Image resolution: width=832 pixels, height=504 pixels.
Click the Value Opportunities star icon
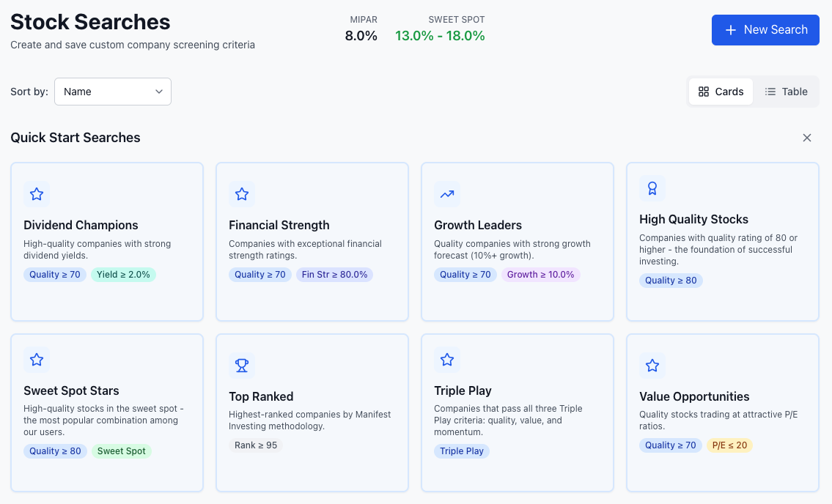tap(652, 366)
